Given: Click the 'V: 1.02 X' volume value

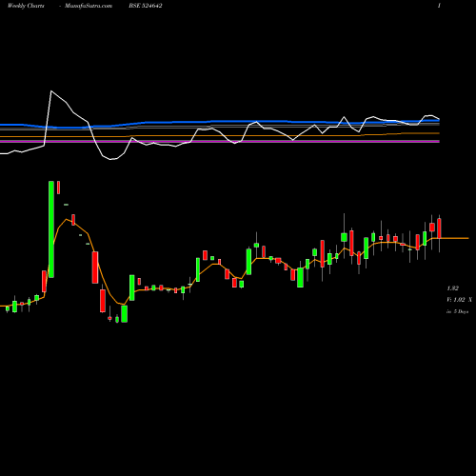Looking at the screenshot, I should point(459,300).
